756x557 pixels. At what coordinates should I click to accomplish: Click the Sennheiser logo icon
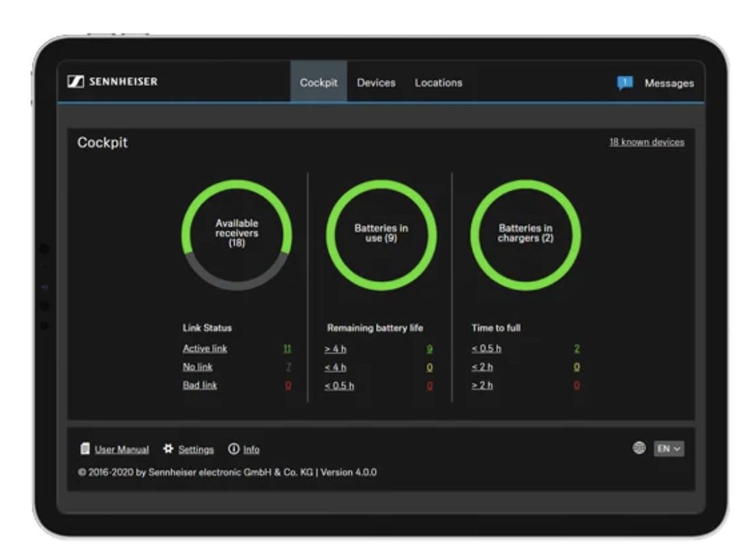(x=76, y=81)
